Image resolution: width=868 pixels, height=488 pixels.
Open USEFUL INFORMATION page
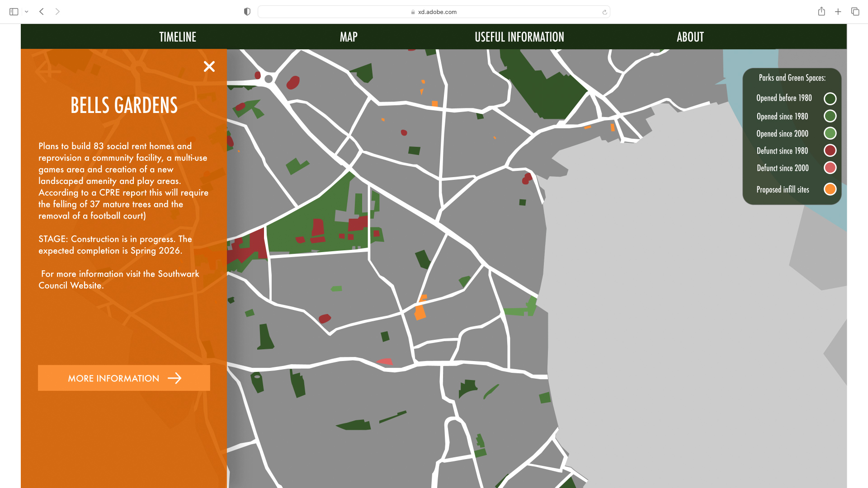pos(519,37)
